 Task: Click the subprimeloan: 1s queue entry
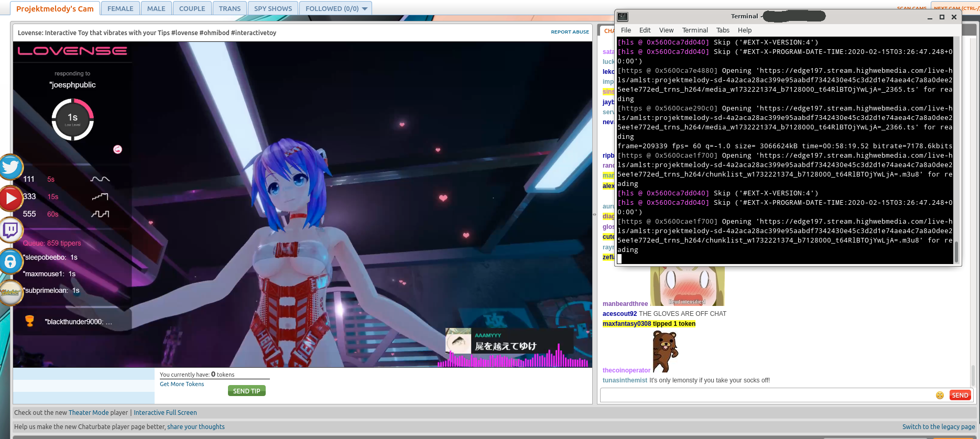[51, 290]
